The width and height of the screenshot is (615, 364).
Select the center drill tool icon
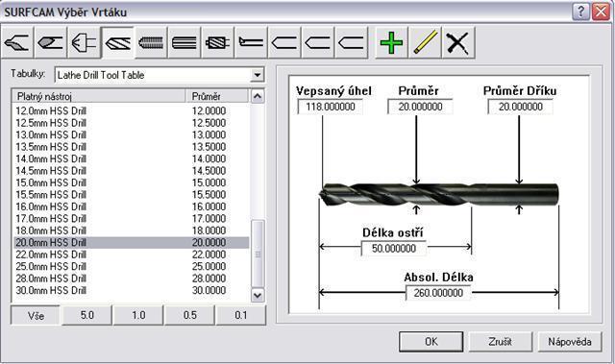coord(17,42)
